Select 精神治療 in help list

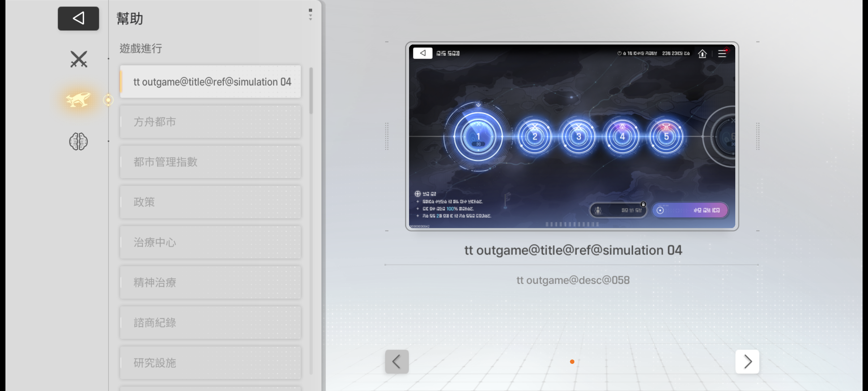tap(210, 282)
